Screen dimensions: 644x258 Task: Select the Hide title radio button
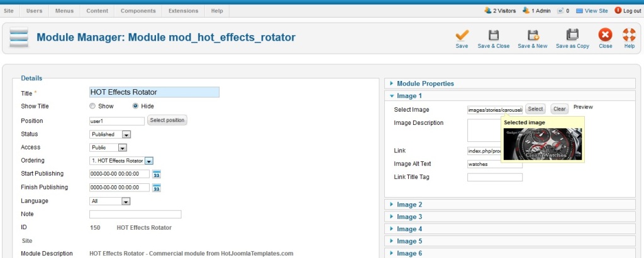coord(135,106)
